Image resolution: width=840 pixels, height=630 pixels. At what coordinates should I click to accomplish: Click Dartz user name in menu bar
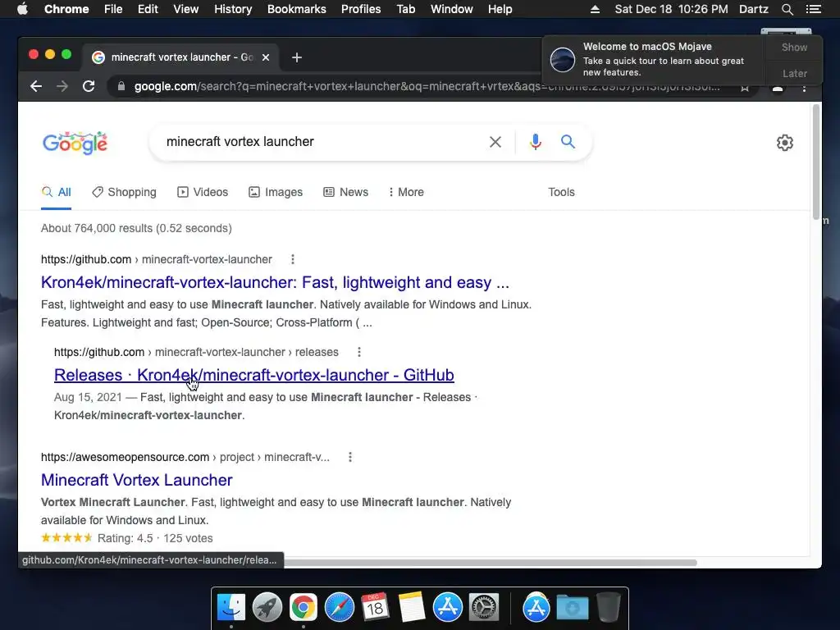point(754,9)
